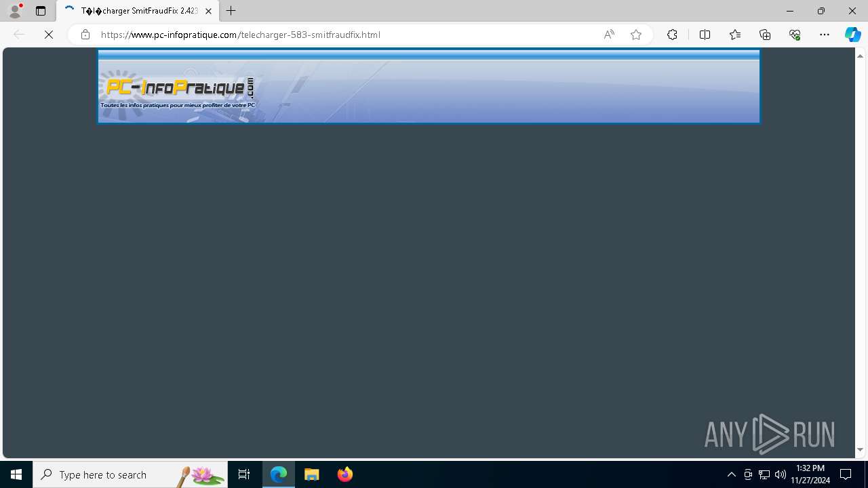Open the Favorites list
Viewport: 868px width, 488px height.
pos(735,35)
